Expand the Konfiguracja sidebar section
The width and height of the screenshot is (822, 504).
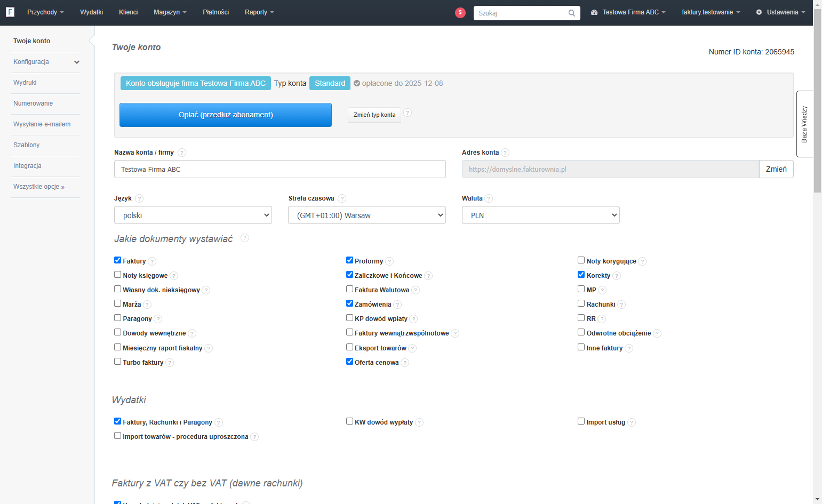45,62
